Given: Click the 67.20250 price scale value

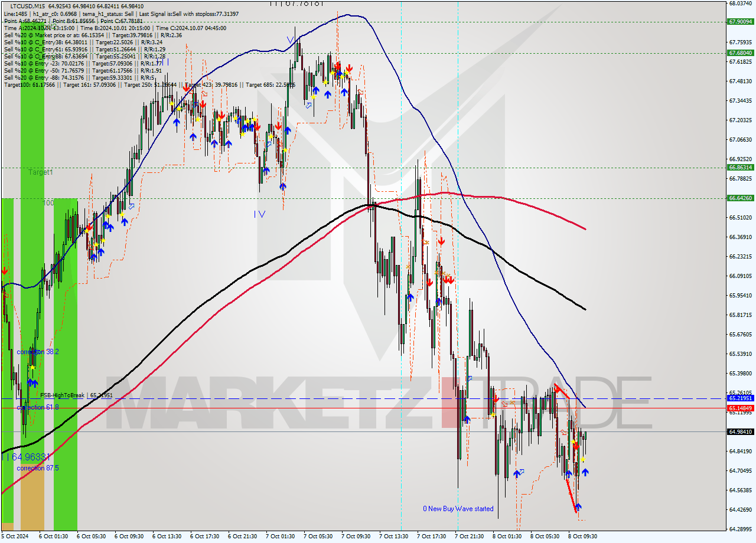Looking at the screenshot, I should 741,120.
